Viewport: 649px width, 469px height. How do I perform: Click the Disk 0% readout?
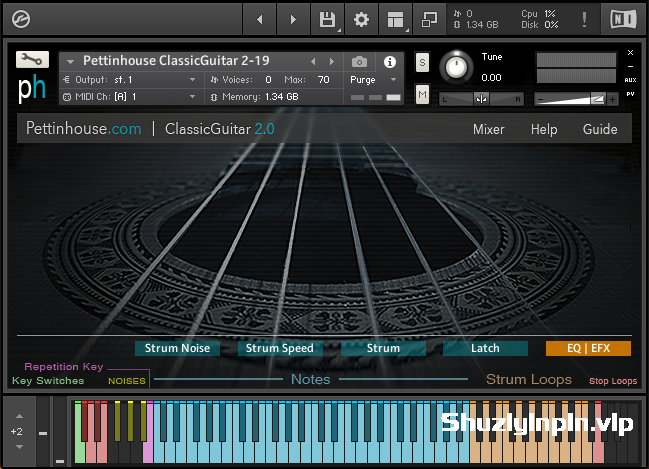pyautogui.click(x=539, y=25)
